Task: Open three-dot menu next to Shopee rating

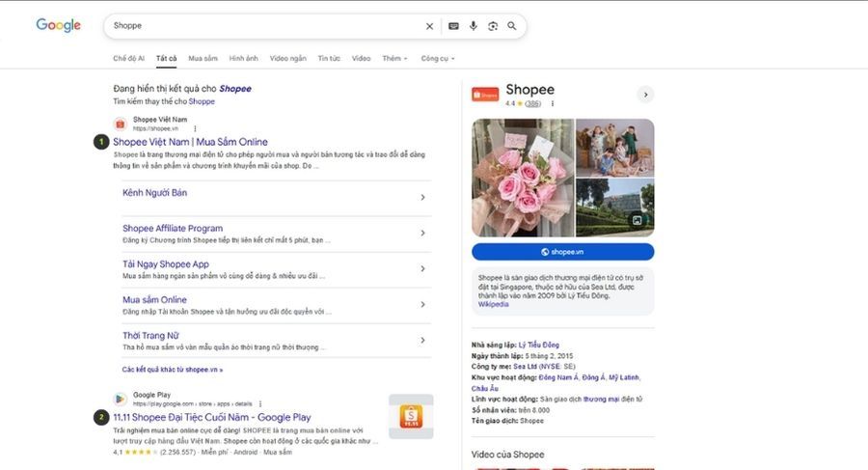Action: pos(553,103)
